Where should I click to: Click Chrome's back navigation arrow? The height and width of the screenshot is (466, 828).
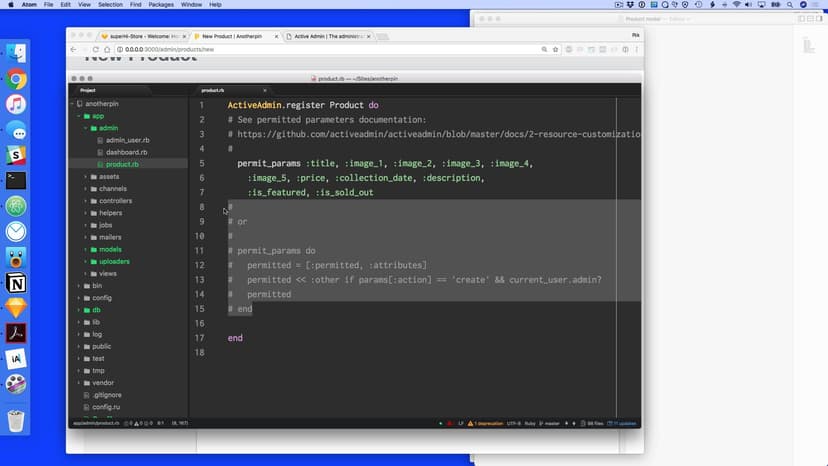(71, 49)
